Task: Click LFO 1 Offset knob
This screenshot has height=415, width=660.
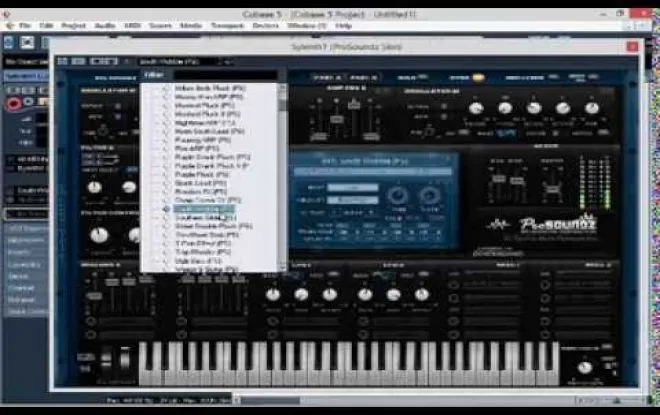Action: click(330, 295)
